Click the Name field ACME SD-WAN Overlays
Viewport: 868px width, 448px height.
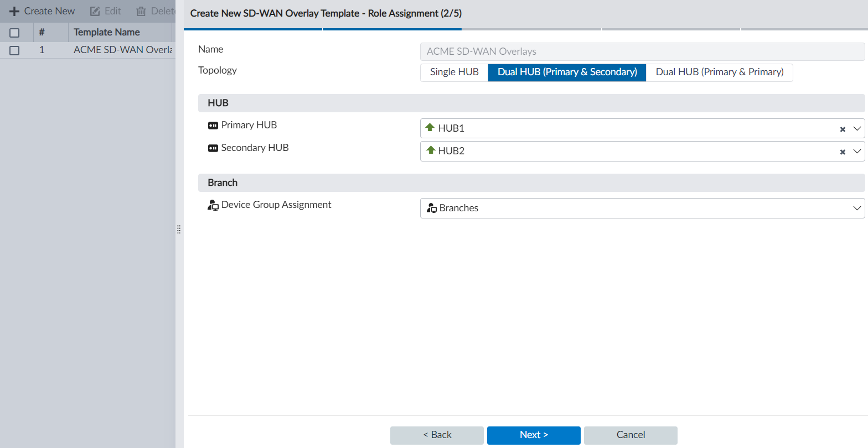pos(642,51)
